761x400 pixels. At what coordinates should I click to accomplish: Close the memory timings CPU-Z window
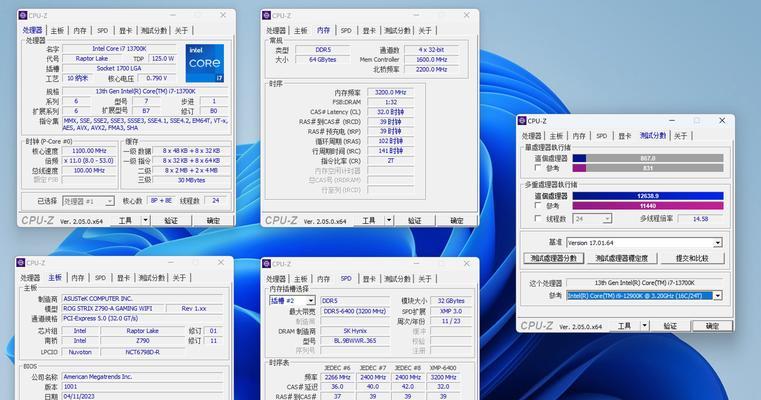466,15
